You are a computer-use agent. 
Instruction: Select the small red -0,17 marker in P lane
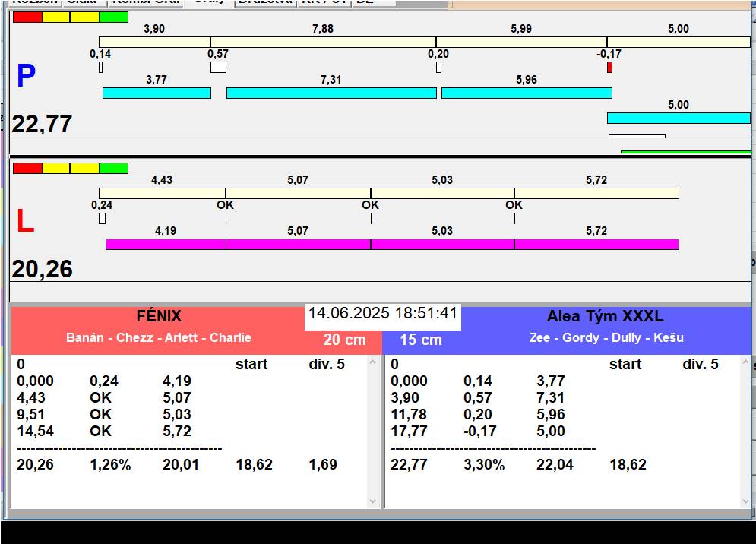pyautogui.click(x=609, y=68)
